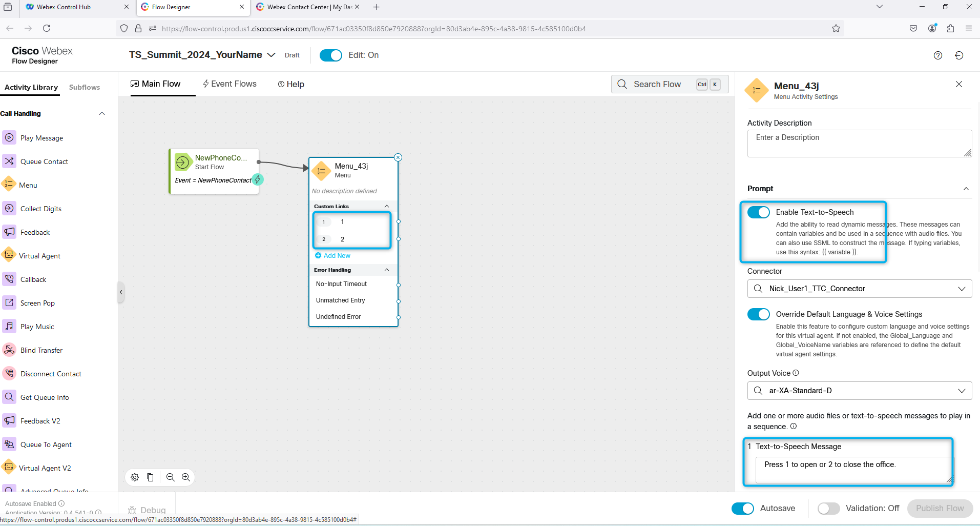The width and height of the screenshot is (980, 526).
Task: Select the Menu activity icon in library
Action: [9, 185]
